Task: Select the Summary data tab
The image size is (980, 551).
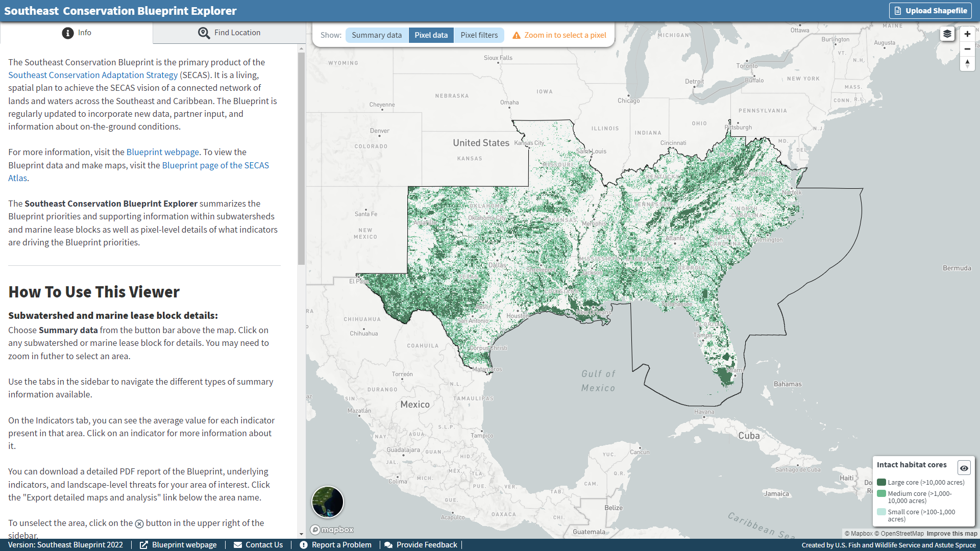Action: click(x=375, y=34)
